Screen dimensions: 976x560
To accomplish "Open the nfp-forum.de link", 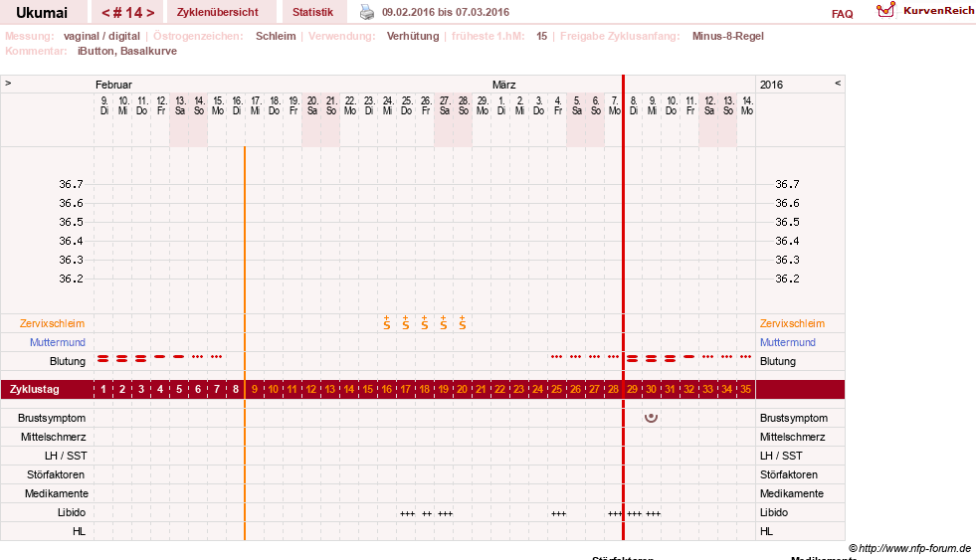I will tap(909, 548).
